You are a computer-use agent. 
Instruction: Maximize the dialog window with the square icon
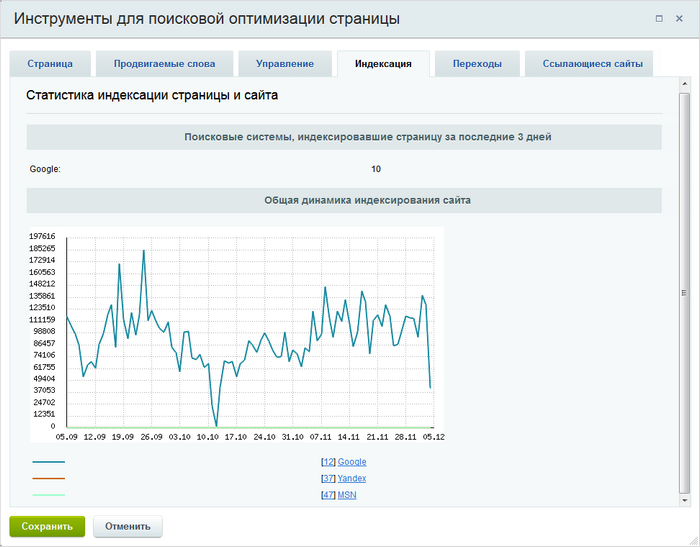[x=659, y=19]
